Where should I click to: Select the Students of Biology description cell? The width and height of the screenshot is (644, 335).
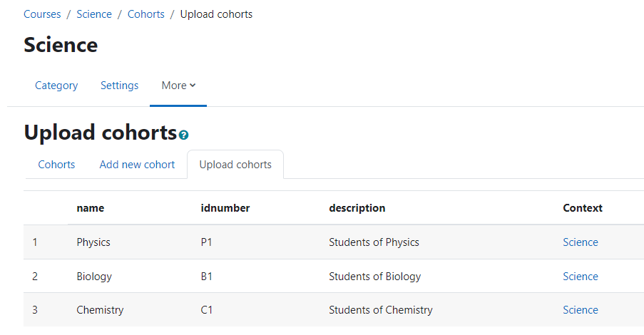click(x=375, y=277)
